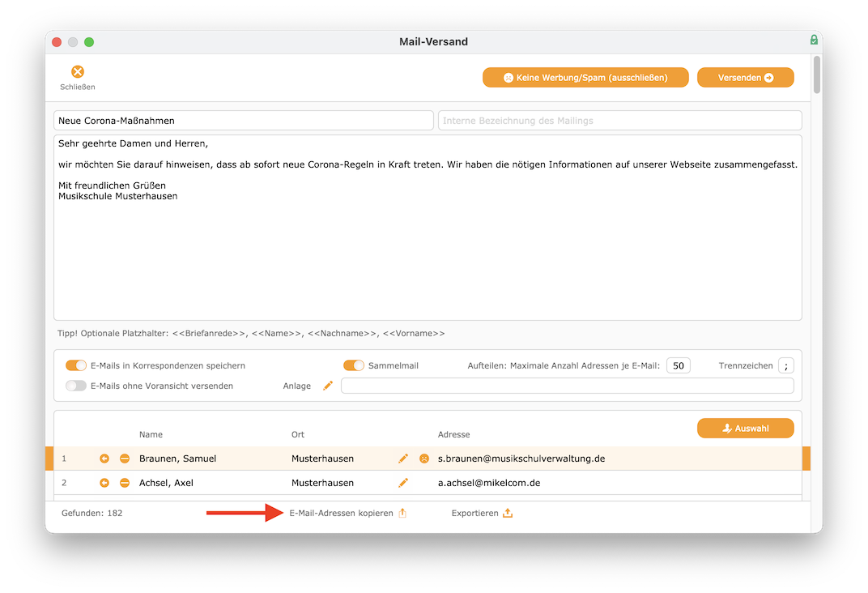Enable E-Mails ohne Voransicht versenden
The image size is (868, 593).
(76, 386)
